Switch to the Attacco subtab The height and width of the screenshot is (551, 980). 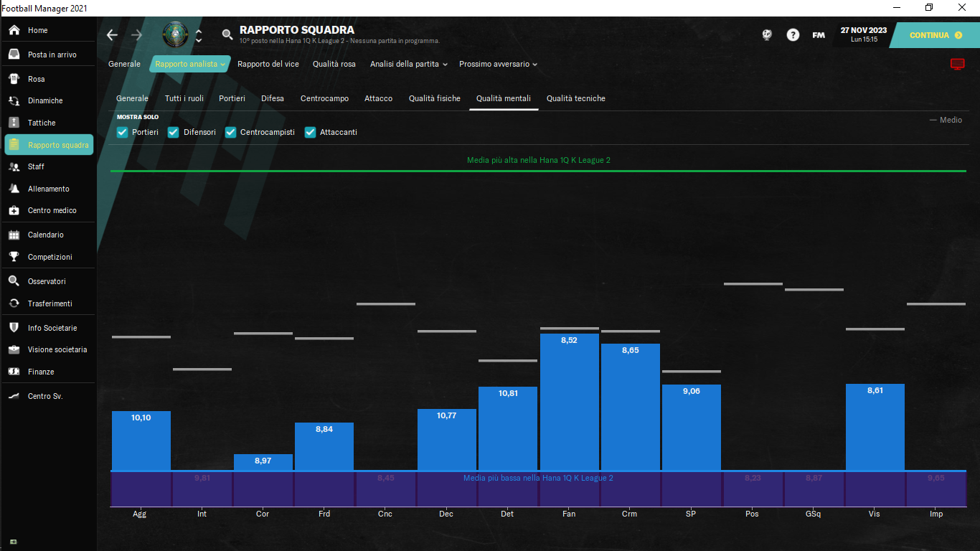click(378, 98)
